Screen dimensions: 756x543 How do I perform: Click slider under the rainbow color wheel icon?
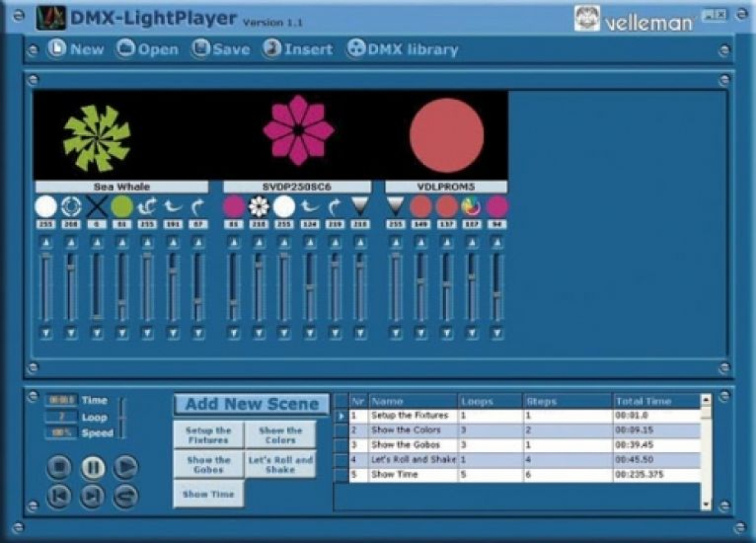coord(471,287)
